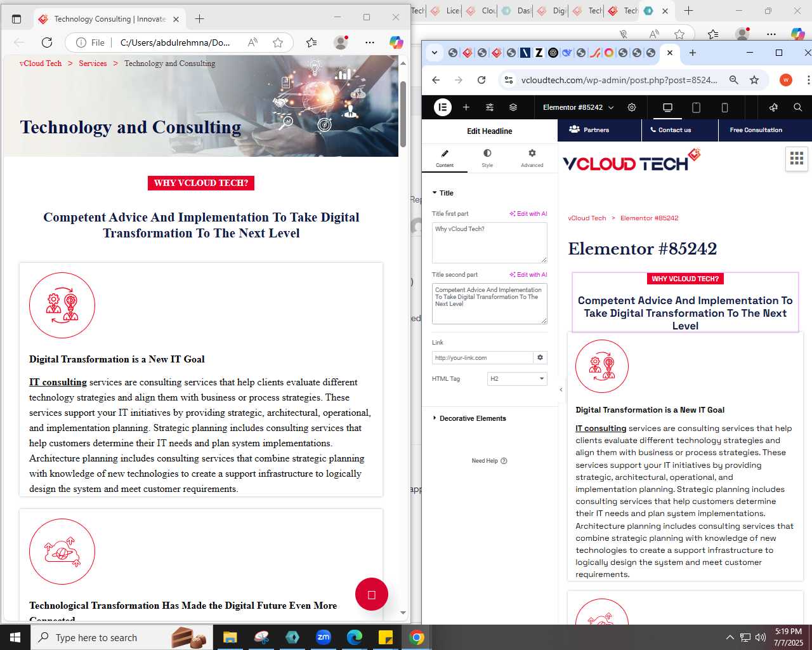
Task: Open the Elementor structure layers icon
Action: (x=513, y=107)
